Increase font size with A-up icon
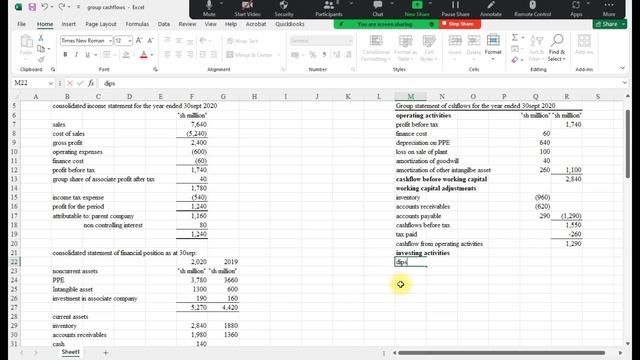The height and width of the screenshot is (360, 640). click(139, 40)
